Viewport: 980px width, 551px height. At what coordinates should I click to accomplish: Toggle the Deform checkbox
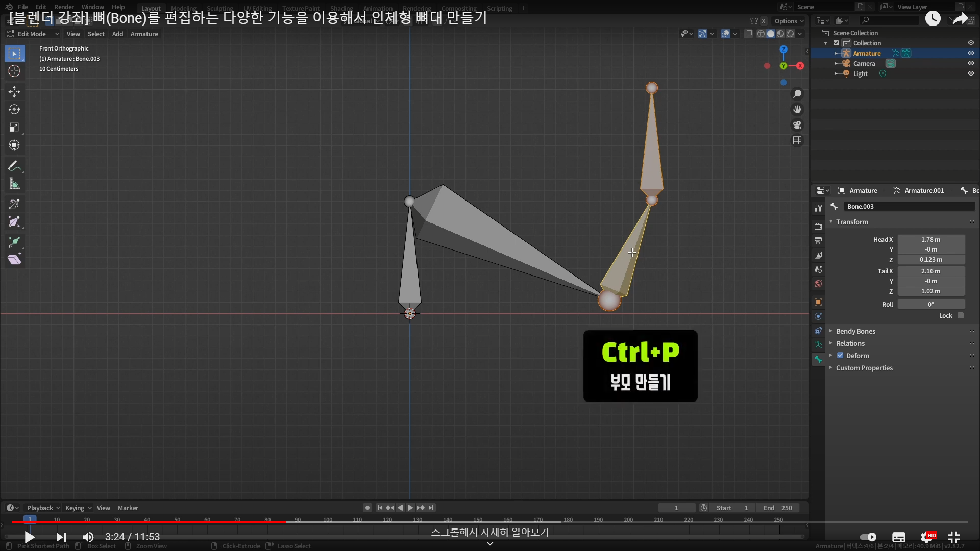pyautogui.click(x=840, y=356)
